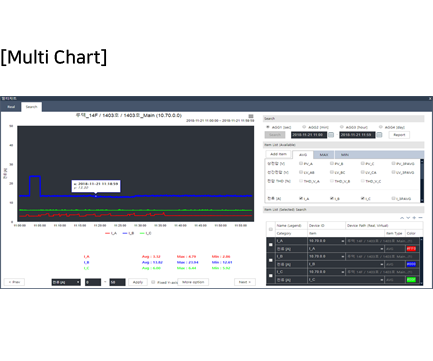Tick the selected-list header select-all checkbox
Image resolution: width=433 pixels, height=361 pixels.
(271, 229)
